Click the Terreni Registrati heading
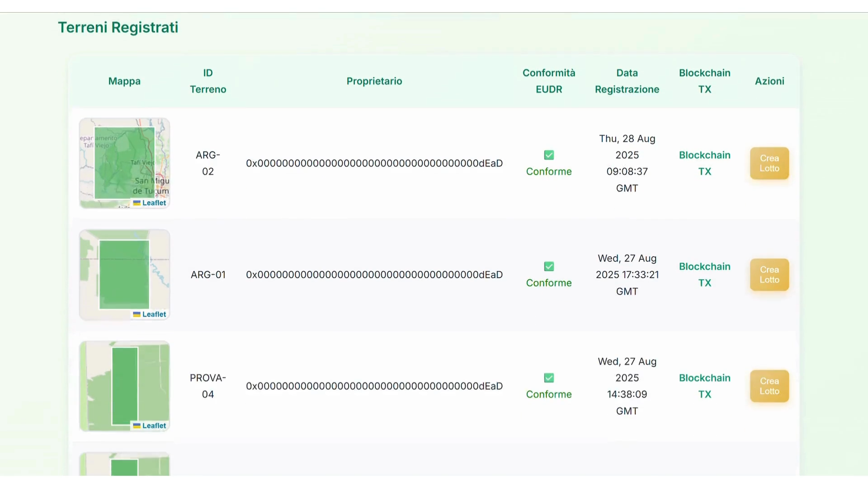Image resolution: width=868 pixels, height=488 pixels. pyautogui.click(x=118, y=27)
